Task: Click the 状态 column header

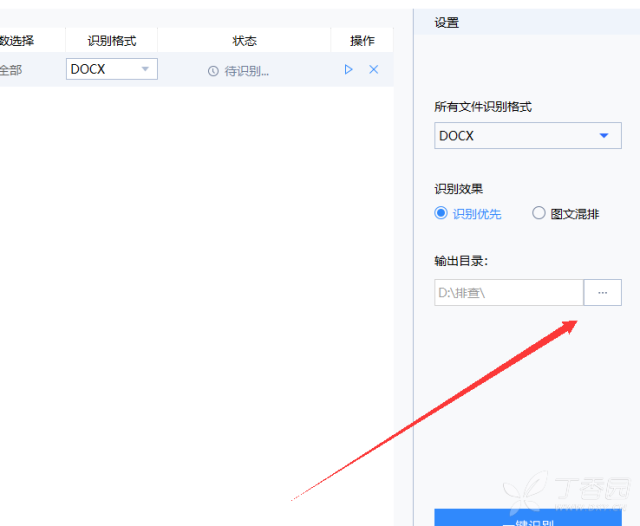Action: coord(244,40)
